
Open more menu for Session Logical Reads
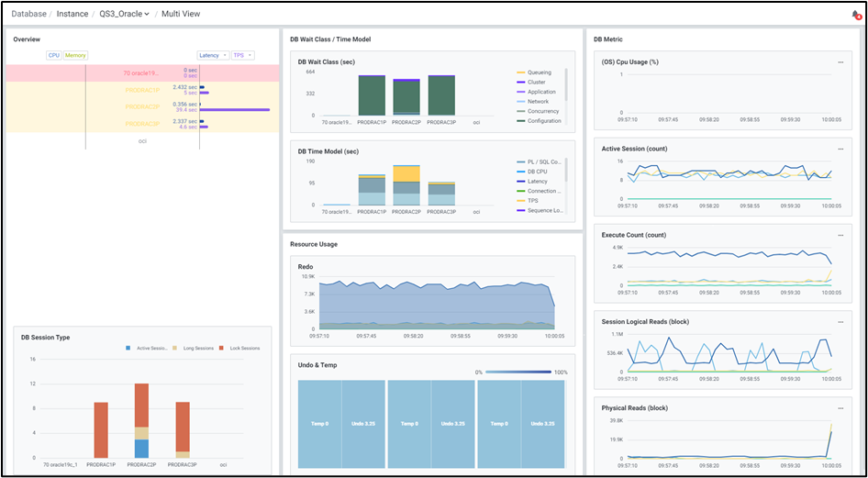pos(840,321)
